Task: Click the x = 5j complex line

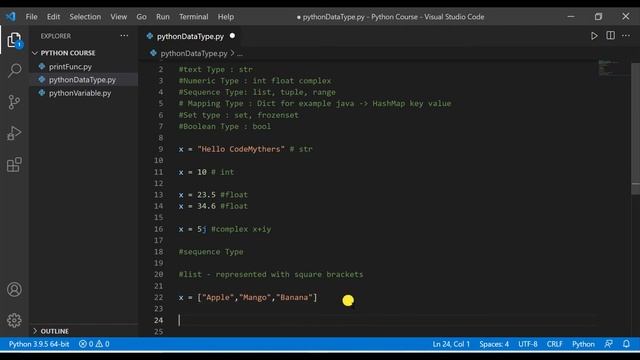Action: click(x=224, y=229)
